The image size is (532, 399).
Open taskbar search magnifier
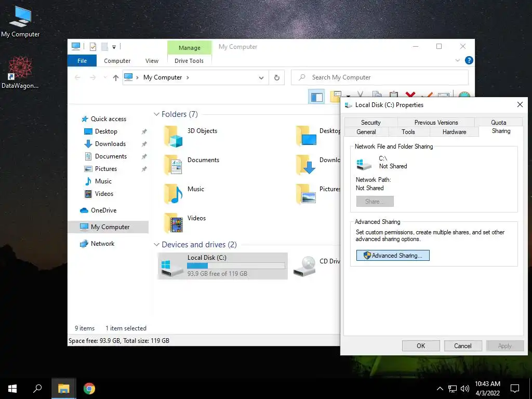coord(37,389)
